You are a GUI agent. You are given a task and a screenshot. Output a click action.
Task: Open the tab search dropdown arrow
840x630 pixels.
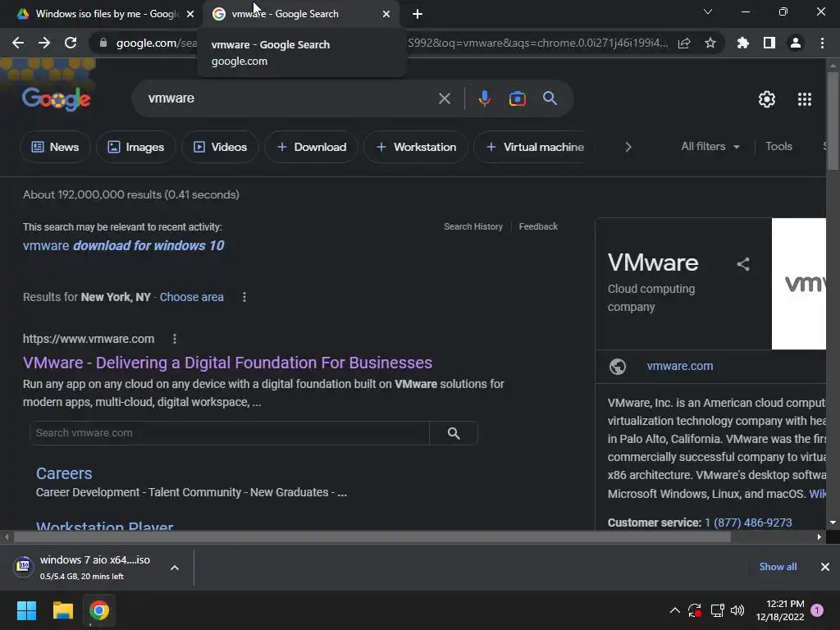click(708, 11)
